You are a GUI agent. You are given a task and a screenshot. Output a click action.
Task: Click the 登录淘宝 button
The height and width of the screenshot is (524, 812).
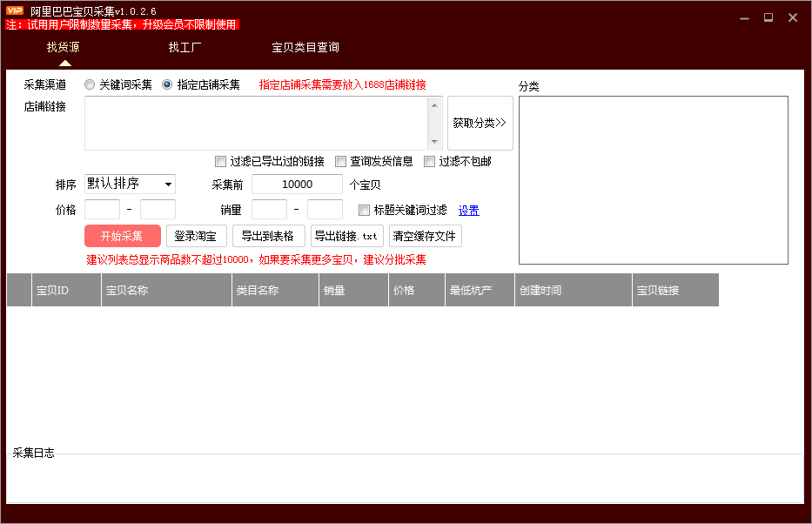tap(197, 236)
